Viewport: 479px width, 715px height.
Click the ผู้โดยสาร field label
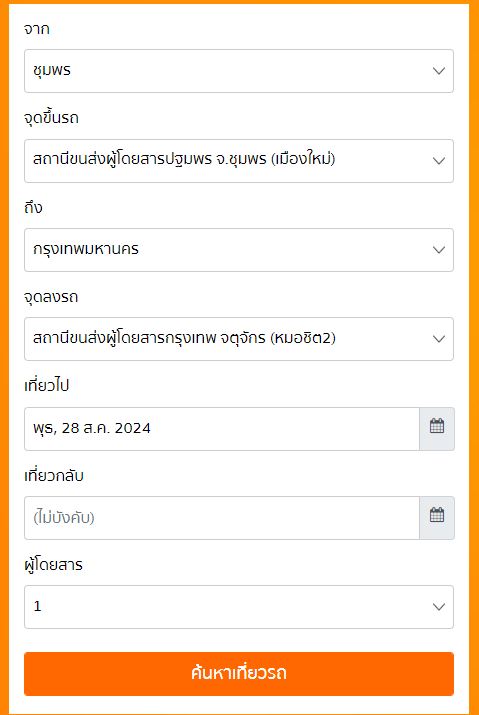click(53, 565)
